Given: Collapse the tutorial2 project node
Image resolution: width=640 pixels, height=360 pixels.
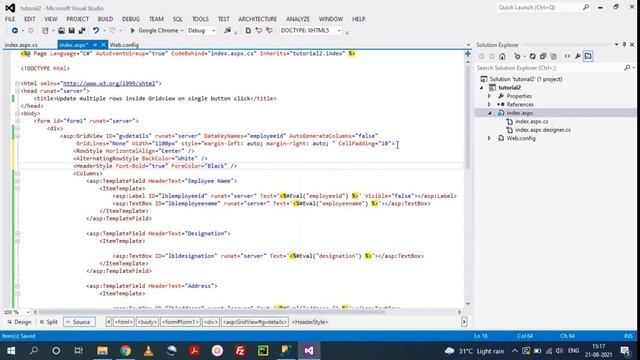Looking at the screenshot, I should click(482, 88).
